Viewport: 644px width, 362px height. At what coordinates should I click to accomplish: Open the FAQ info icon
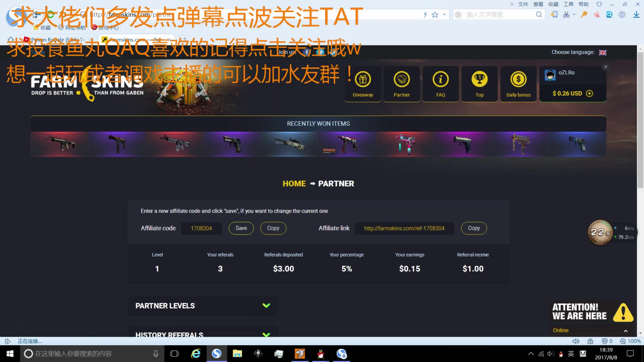click(x=440, y=84)
